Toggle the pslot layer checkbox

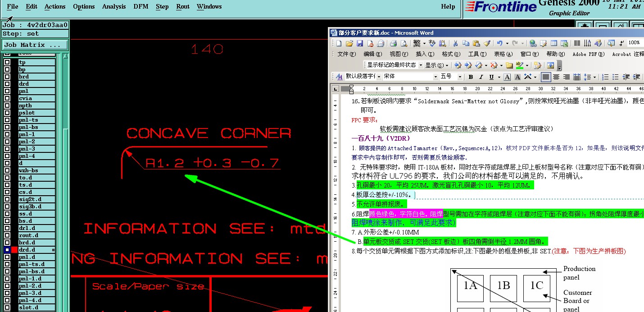click(x=7, y=113)
